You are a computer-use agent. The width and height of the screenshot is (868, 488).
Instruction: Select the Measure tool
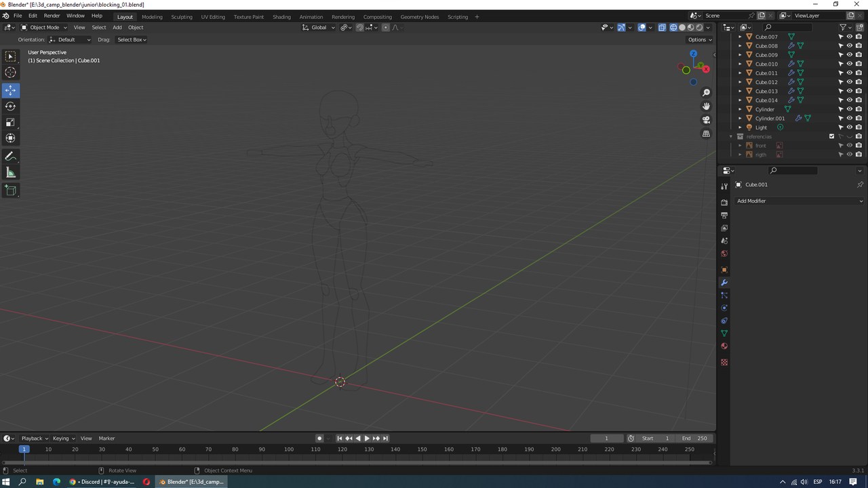(10, 172)
